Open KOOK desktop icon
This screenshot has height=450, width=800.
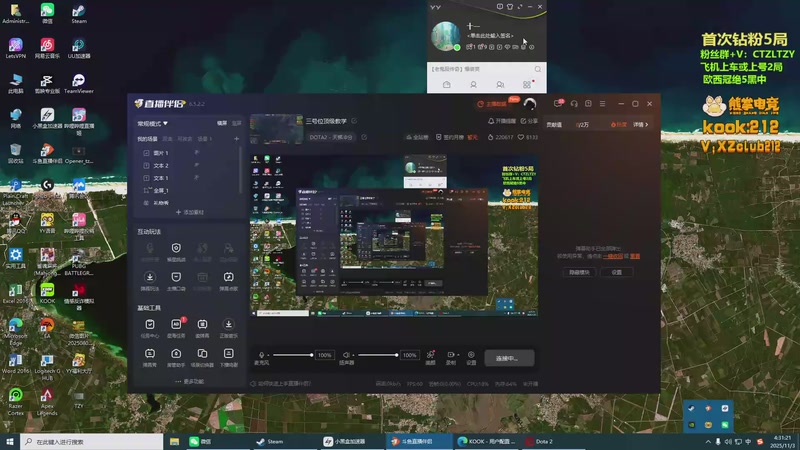pyautogui.click(x=47, y=293)
